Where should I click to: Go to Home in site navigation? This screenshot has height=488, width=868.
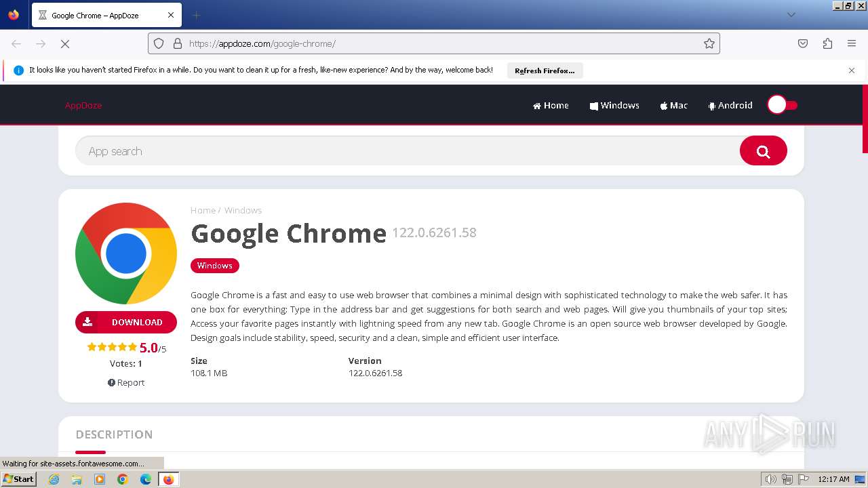pos(551,105)
